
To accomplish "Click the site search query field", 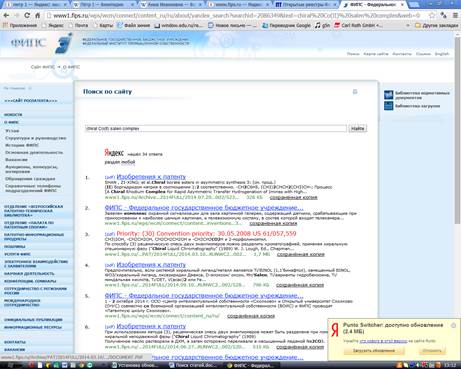I will (216, 128).
